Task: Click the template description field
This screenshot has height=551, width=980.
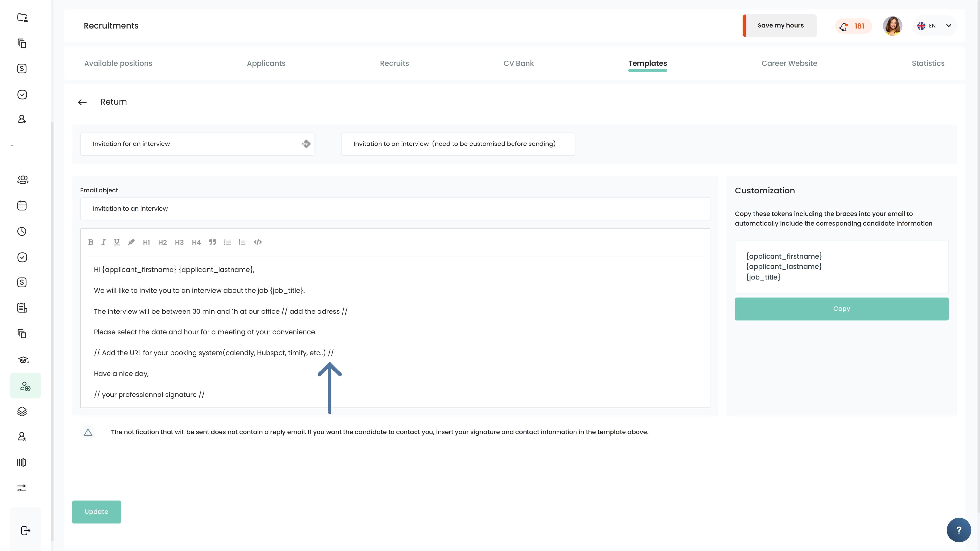Action: point(458,144)
